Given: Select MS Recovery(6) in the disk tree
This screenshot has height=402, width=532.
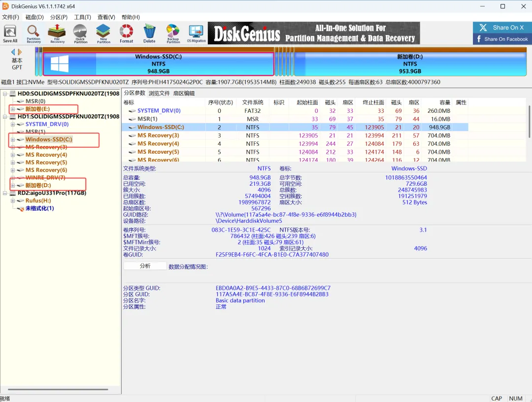Looking at the screenshot, I should (46, 170).
